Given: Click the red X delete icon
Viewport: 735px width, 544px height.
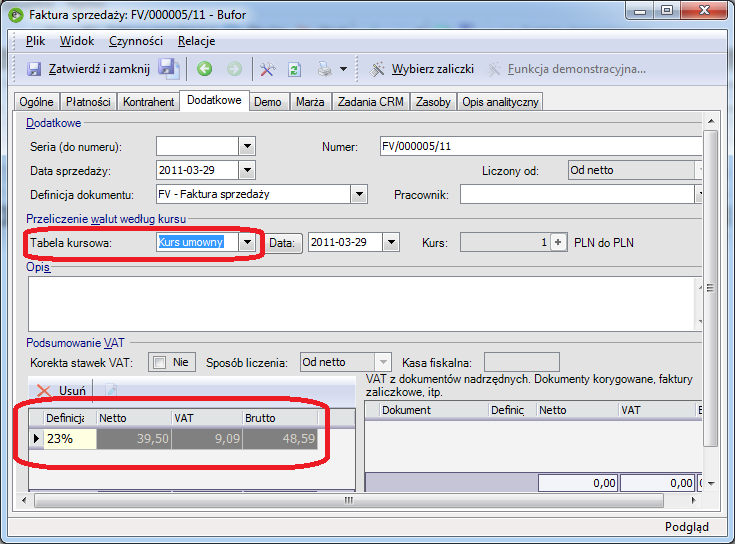Looking at the screenshot, I should (x=44, y=391).
